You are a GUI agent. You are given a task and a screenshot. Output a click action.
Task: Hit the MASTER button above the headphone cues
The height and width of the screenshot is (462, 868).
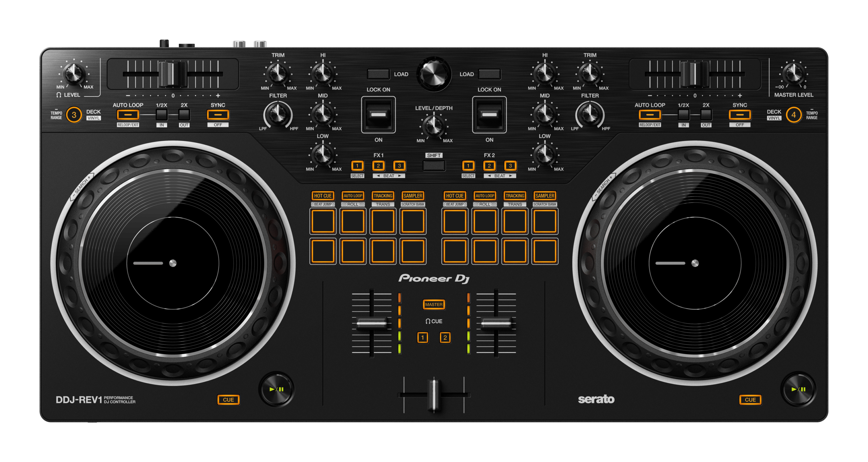[x=434, y=304]
